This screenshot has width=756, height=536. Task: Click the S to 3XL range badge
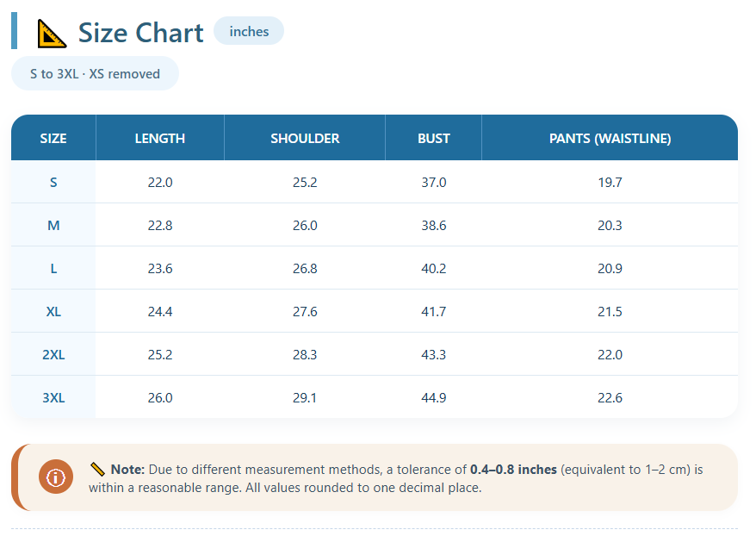point(95,73)
